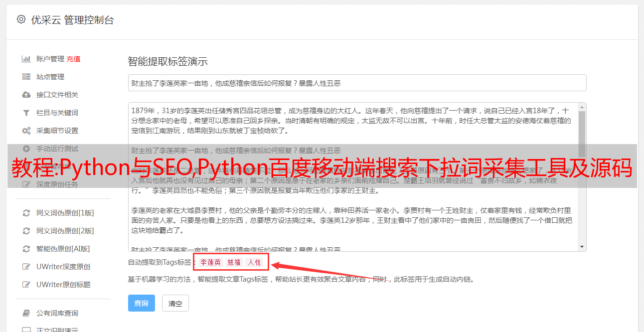Click the 清空 button
Viewport: 644px width, 332px height.
coord(175,303)
